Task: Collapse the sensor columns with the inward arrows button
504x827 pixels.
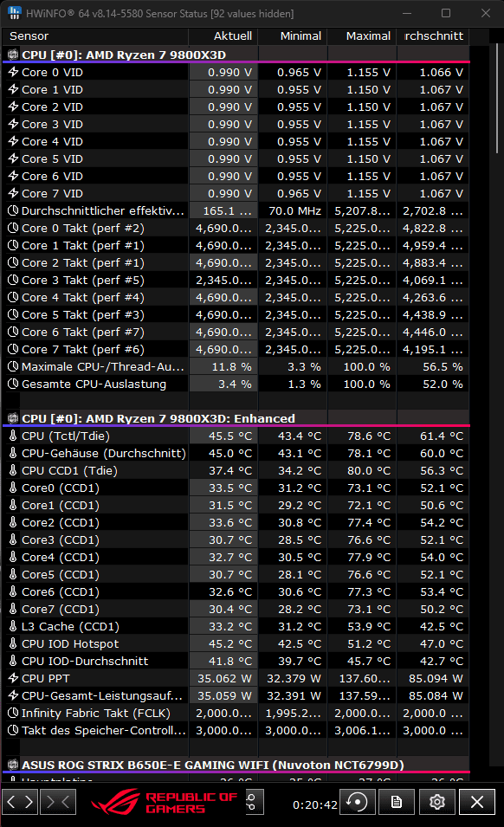Action: 58,802
